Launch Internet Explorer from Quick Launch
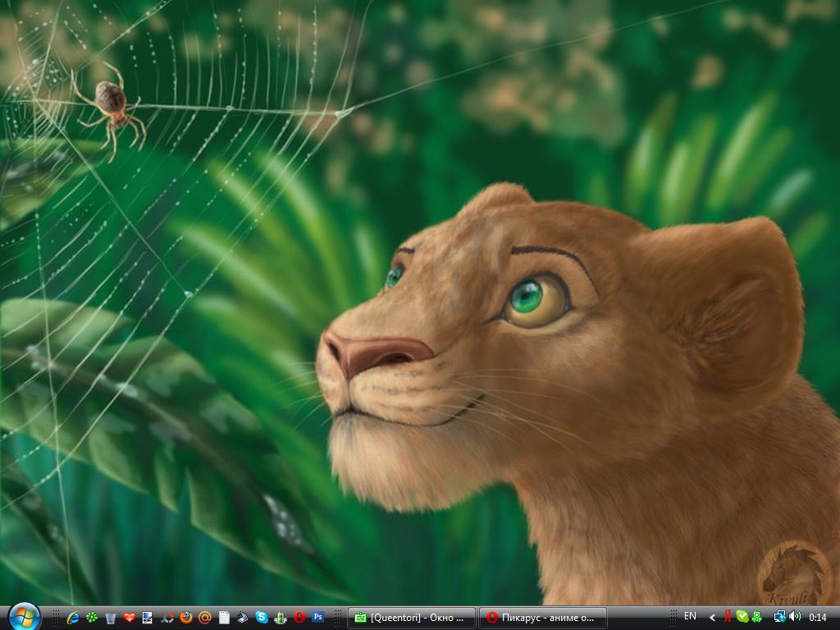 (x=73, y=618)
